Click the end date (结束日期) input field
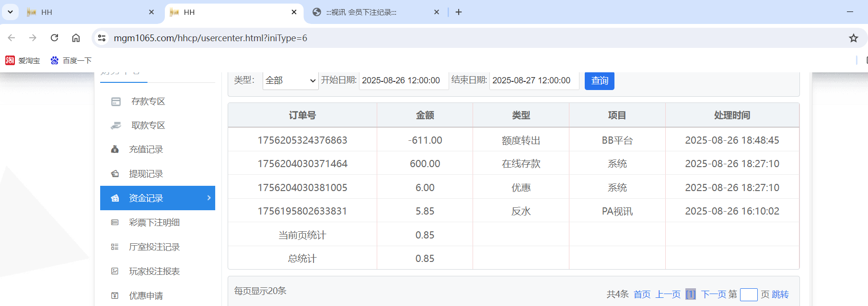The width and height of the screenshot is (868, 306). coord(533,80)
